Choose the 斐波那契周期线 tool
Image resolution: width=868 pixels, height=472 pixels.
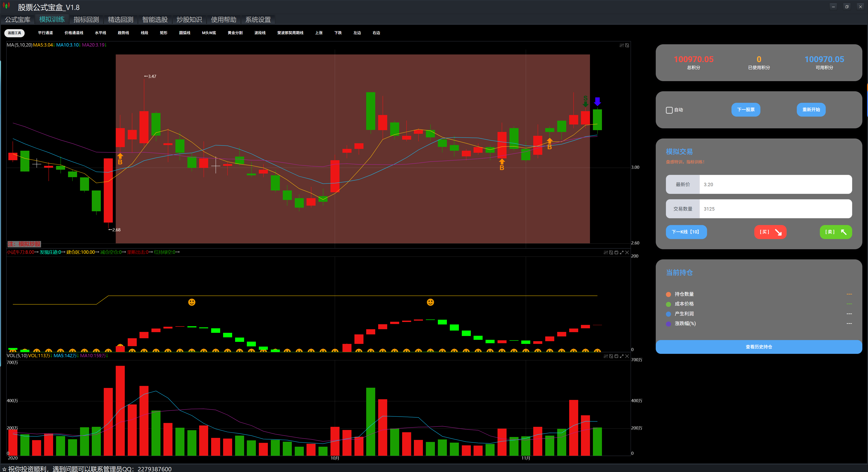tap(290, 33)
